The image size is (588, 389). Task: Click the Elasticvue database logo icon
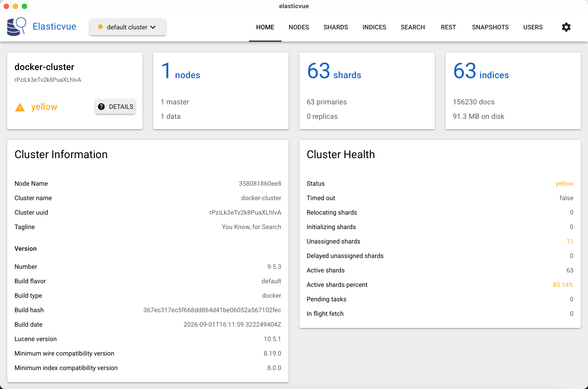point(17,27)
